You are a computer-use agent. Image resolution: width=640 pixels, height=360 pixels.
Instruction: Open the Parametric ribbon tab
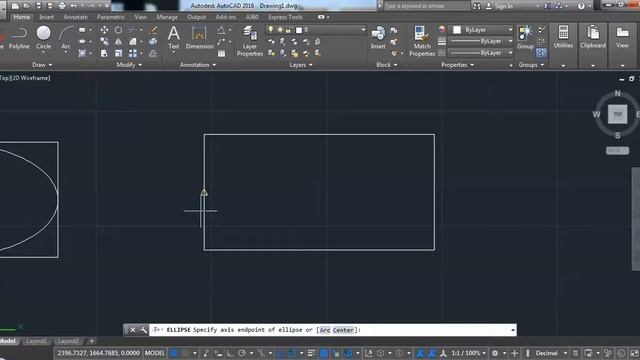coord(111,17)
